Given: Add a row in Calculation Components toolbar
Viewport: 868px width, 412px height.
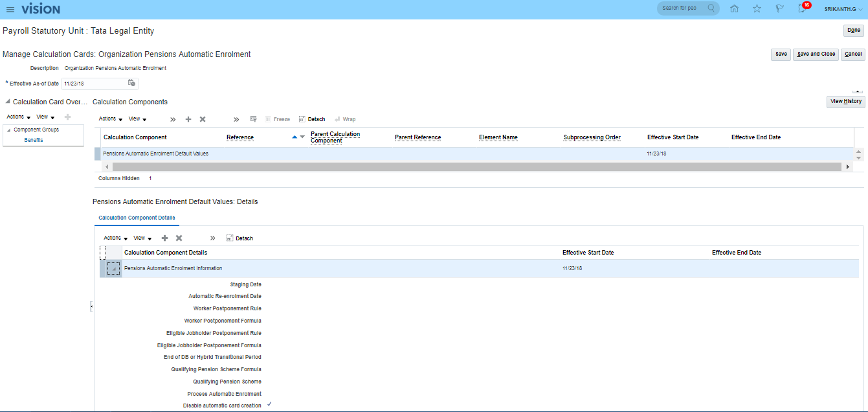Looking at the screenshot, I should [188, 119].
